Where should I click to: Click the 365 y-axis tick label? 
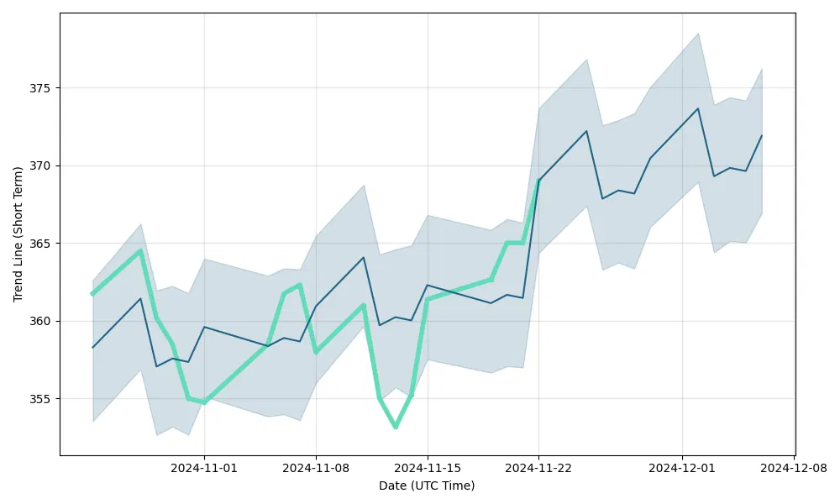(40, 244)
